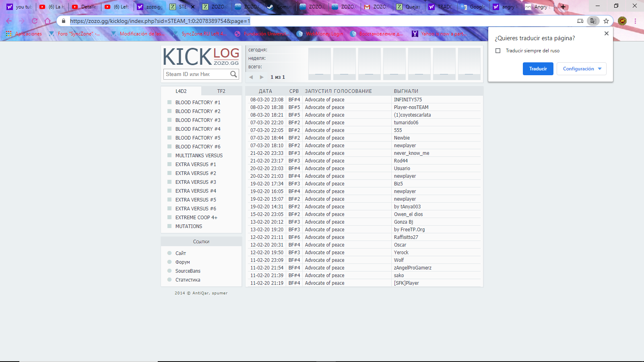Toggle EXTRA VERSUS #1 server filter
The image size is (644, 362).
169,164
